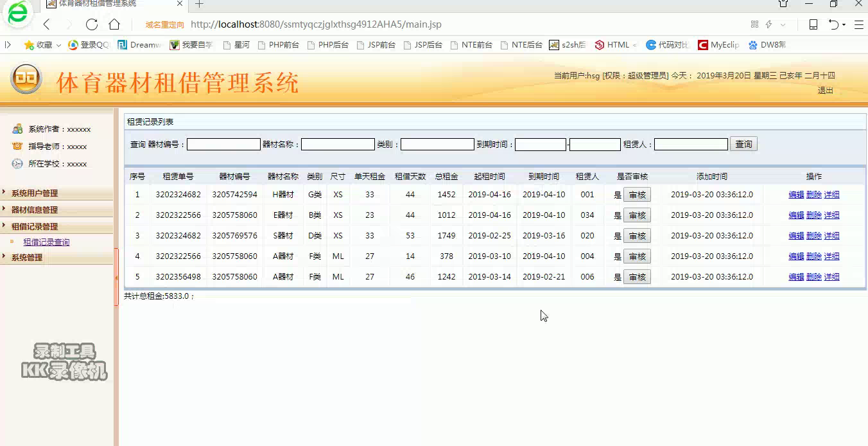
Task: Focus the 器材编号 search field
Action: pos(223,145)
